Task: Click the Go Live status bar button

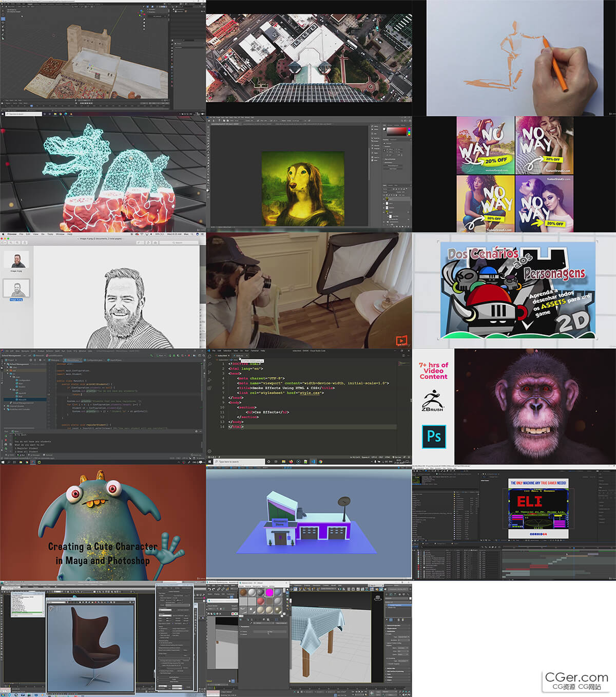Action: point(397,457)
